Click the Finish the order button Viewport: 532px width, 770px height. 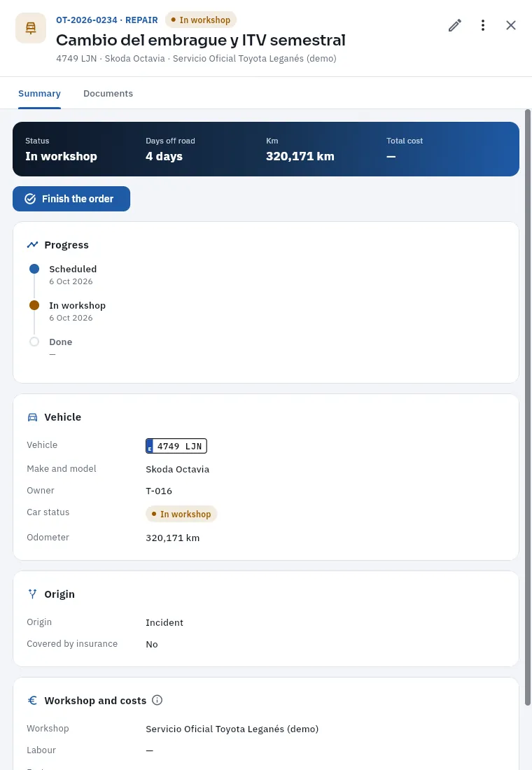click(71, 199)
